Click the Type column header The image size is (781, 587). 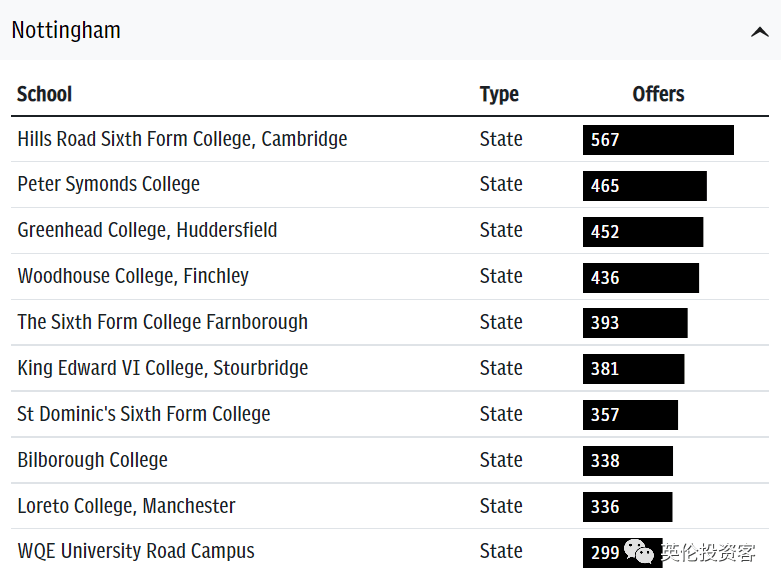tap(499, 94)
